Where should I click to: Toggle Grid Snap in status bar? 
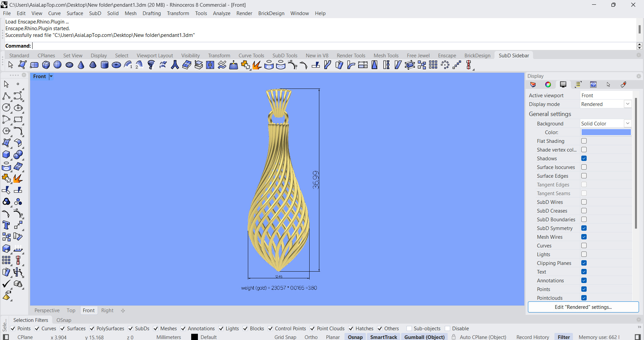(285, 337)
